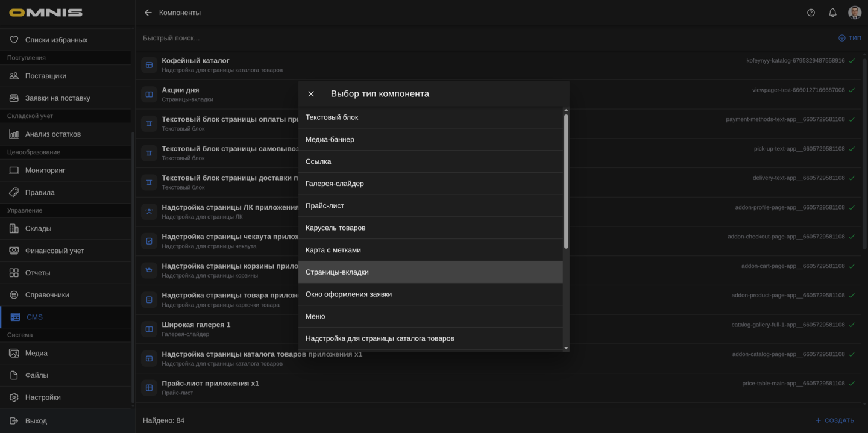
Task: Pick Прайс-лист component type
Action: (430, 205)
